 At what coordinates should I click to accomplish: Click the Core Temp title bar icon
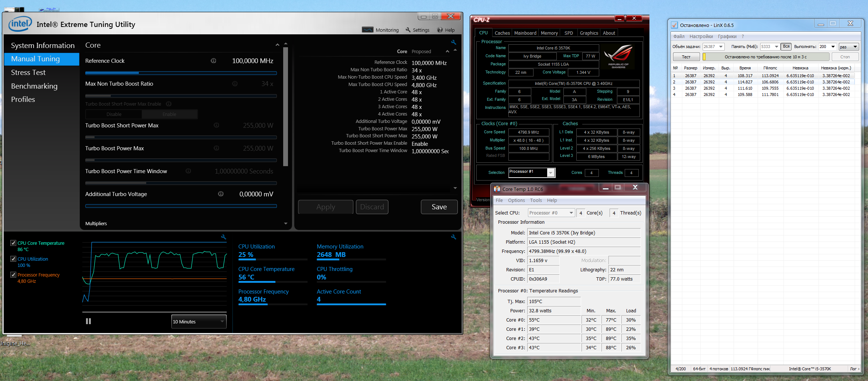(x=497, y=189)
